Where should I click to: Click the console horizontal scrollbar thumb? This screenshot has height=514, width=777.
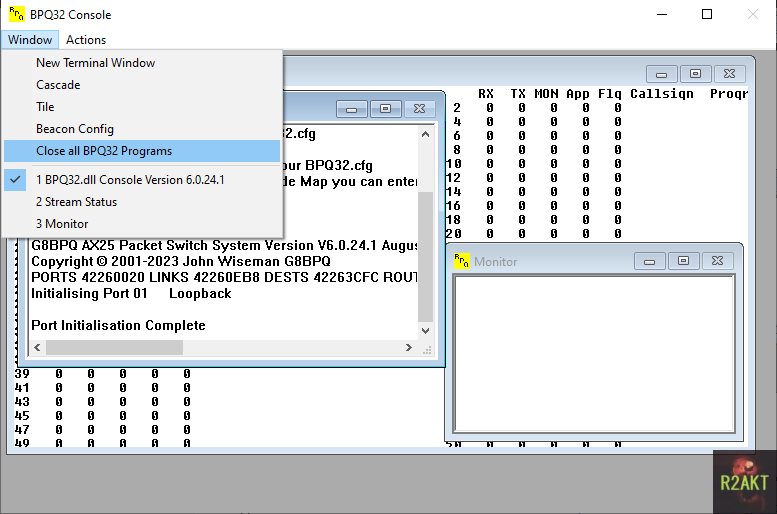click(114, 347)
